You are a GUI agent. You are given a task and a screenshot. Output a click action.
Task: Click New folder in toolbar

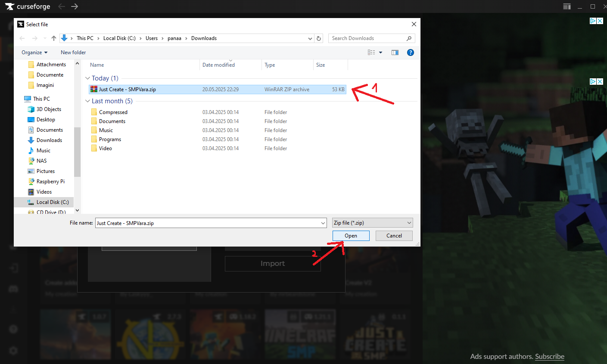pos(73,52)
